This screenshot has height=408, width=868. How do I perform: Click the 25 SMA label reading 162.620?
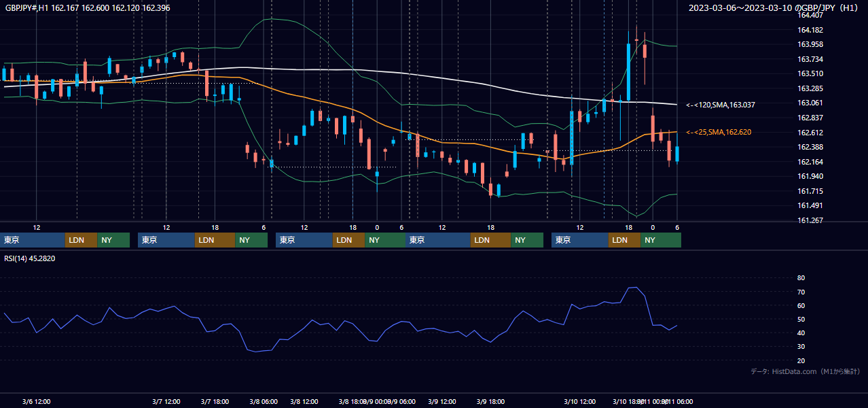pyautogui.click(x=719, y=132)
